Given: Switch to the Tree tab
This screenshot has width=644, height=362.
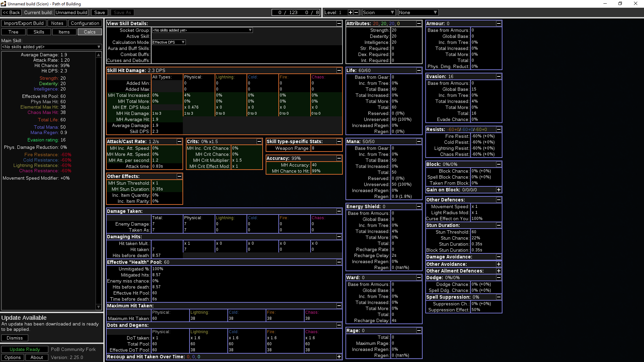Looking at the screenshot, I should tap(13, 32).
